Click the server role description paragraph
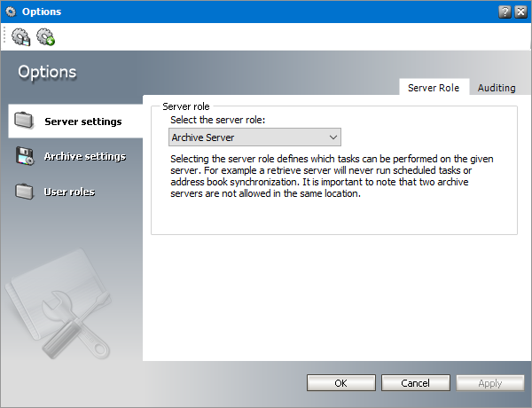The width and height of the screenshot is (532, 408). 332,177
